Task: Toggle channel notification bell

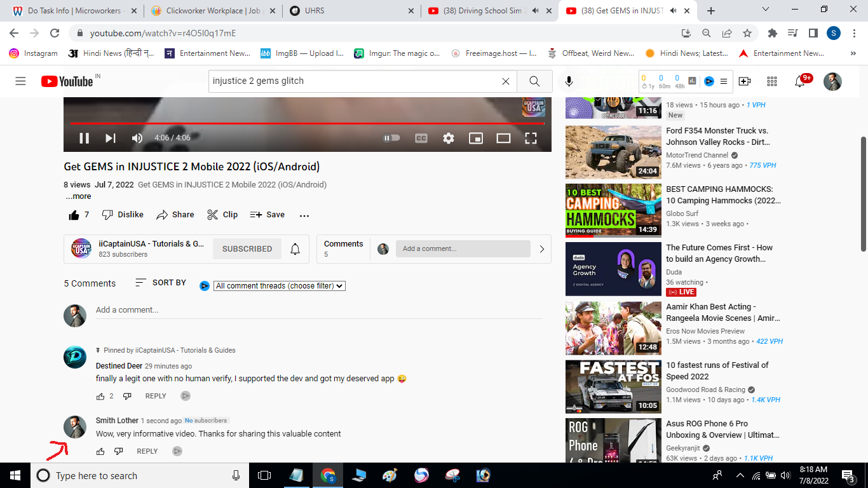Action: 295,249
